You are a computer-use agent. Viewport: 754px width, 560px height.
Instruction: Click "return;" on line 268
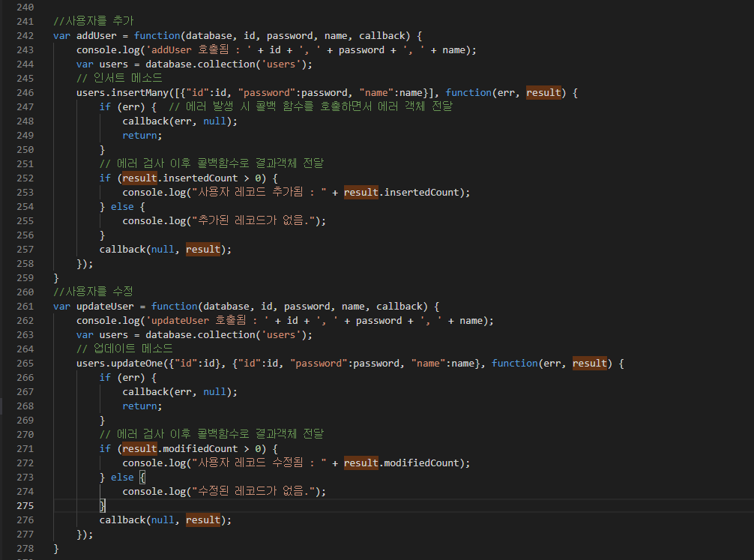[x=142, y=406]
